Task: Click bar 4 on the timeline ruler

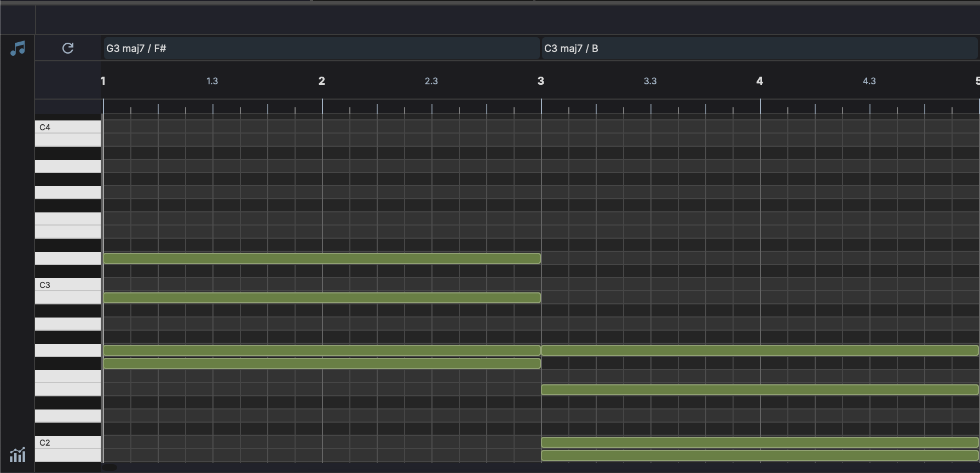Action: point(759,81)
